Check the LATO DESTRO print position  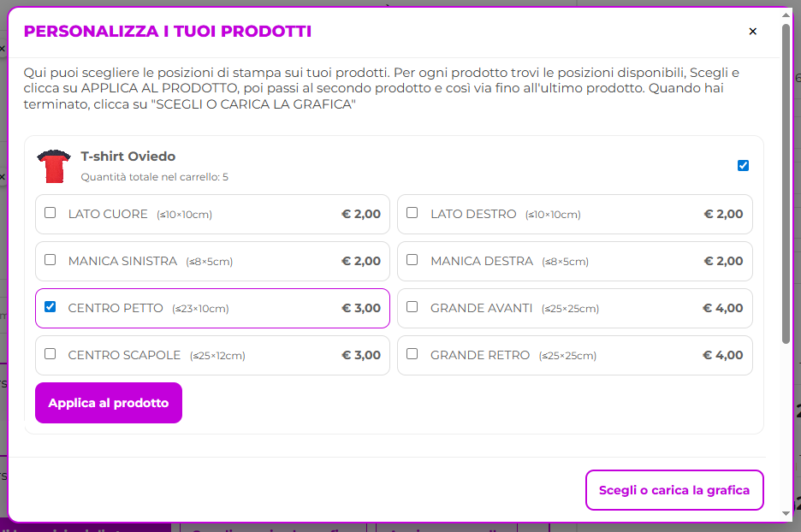pyautogui.click(x=412, y=213)
